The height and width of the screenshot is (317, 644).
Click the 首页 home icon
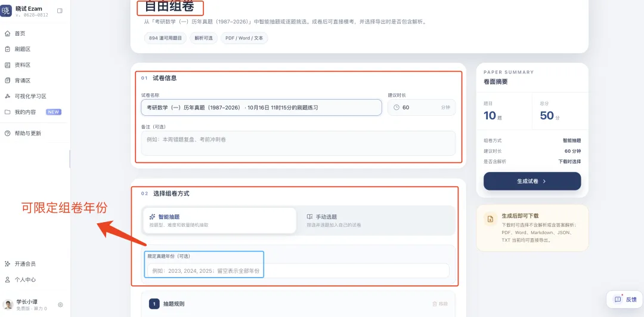pos(7,33)
